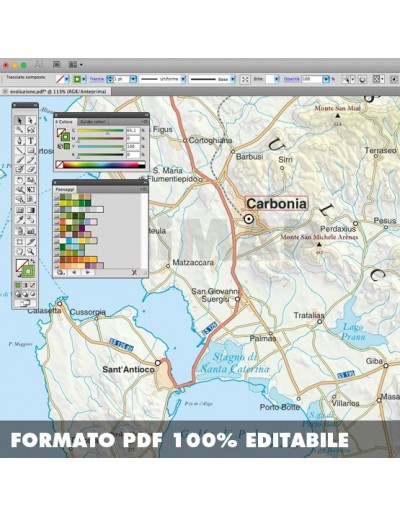Image resolution: width=400 pixels, height=517 pixels.
Task: Select the Symbol Sprayer tool
Action: pos(20,230)
